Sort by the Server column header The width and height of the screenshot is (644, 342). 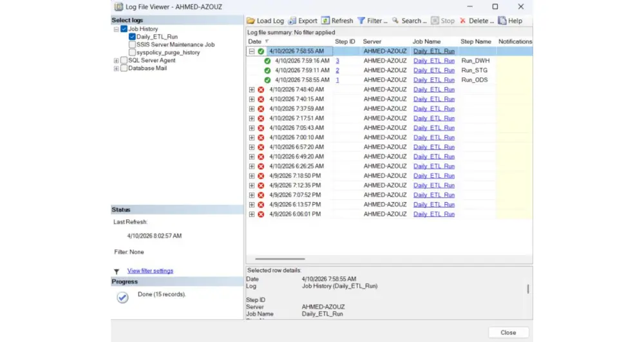tap(372, 41)
